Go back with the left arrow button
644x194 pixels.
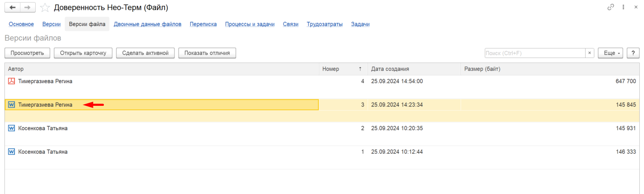point(12,8)
